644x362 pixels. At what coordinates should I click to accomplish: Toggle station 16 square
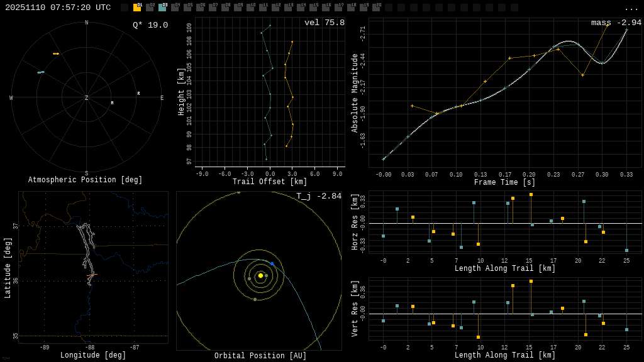325,8
